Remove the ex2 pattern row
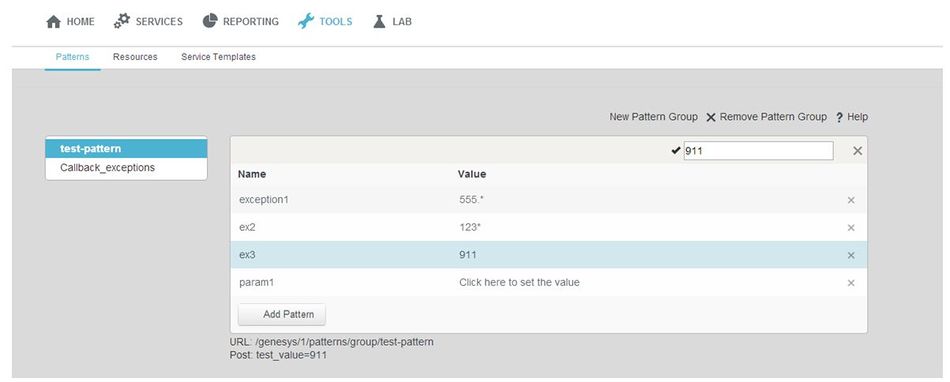Viewport: 950px width, 382px height. [x=851, y=228]
